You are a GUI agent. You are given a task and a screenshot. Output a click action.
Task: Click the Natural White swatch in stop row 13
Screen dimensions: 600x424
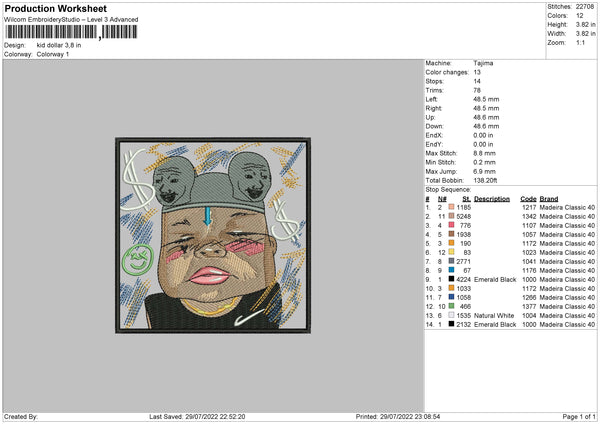(x=452, y=315)
